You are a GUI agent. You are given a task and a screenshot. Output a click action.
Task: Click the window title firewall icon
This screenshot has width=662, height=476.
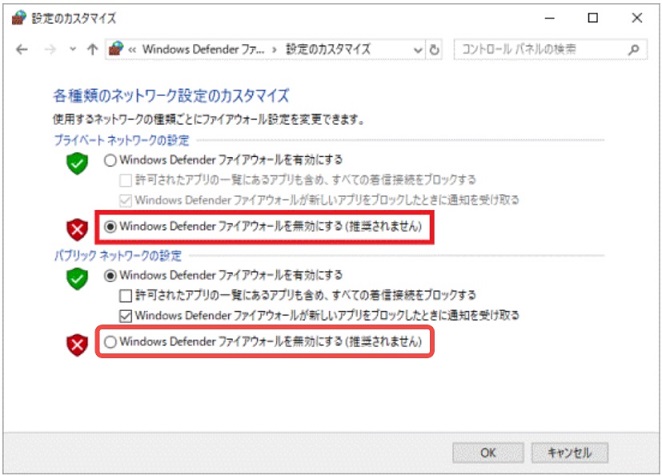[x=19, y=18]
